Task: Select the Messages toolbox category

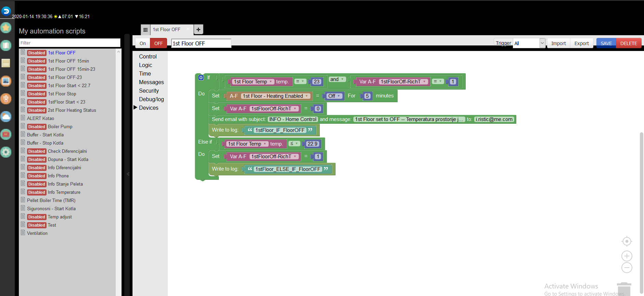Action: click(x=151, y=82)
